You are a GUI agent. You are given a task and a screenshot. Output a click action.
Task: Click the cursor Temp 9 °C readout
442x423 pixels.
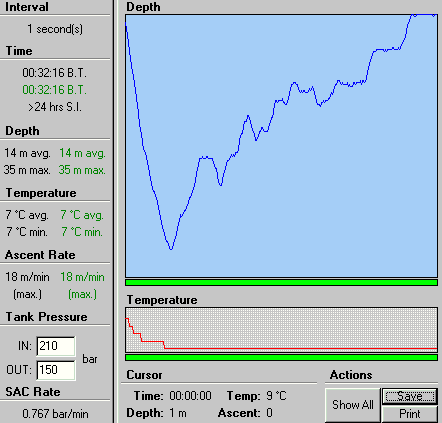tap(256, 396)
